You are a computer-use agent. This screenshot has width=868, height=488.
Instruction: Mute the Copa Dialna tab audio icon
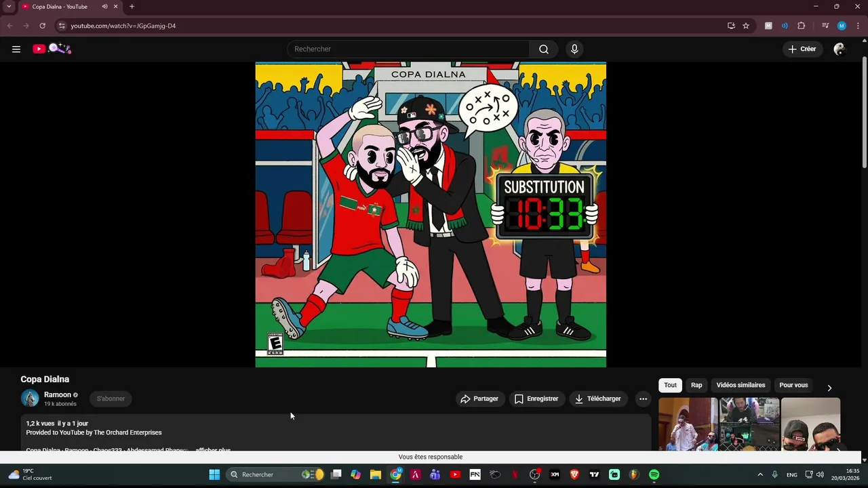104,7
